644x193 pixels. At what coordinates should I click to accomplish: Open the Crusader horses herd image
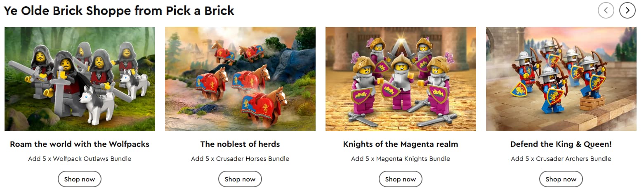(x=240, y=79)
